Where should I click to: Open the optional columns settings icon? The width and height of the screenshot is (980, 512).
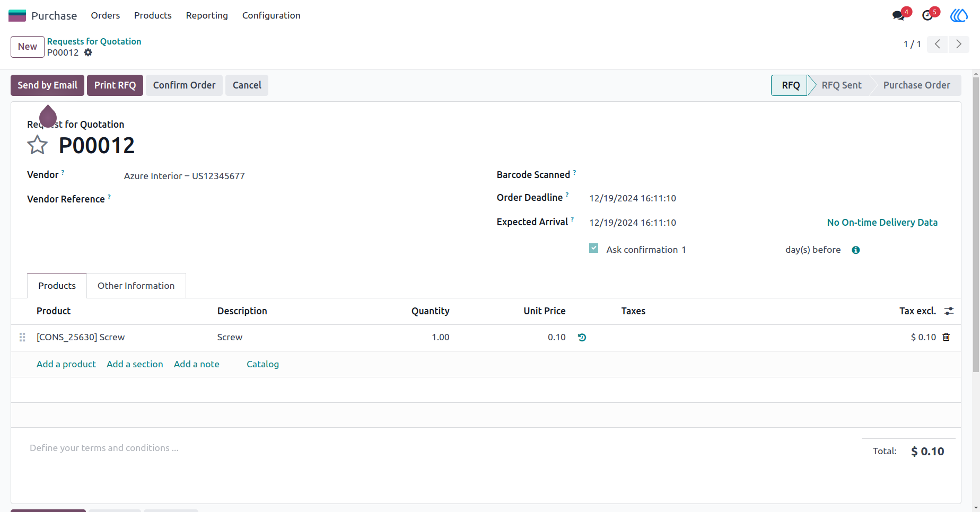coord(949,311)
